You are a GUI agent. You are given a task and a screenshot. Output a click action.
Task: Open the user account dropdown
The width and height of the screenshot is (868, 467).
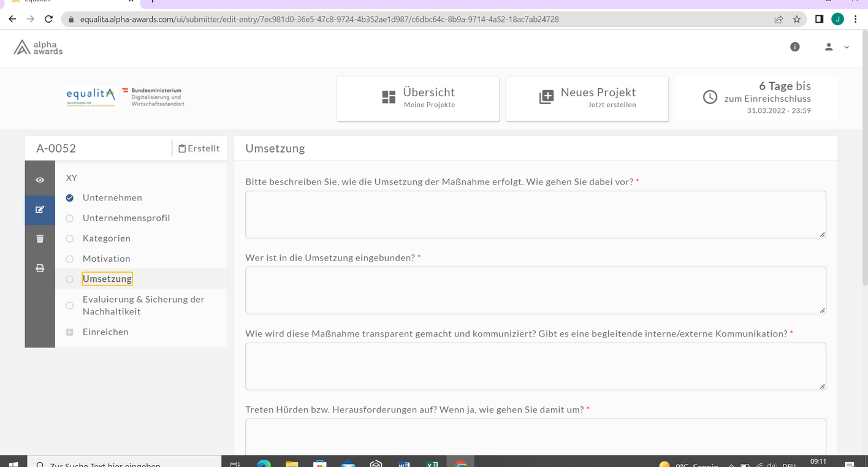[836, 47]
